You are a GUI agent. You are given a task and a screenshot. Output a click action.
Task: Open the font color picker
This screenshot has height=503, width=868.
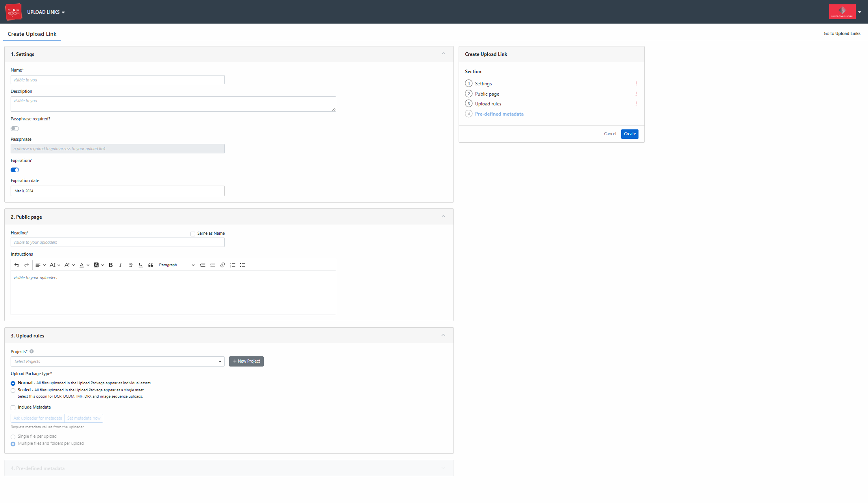[84, 265]
